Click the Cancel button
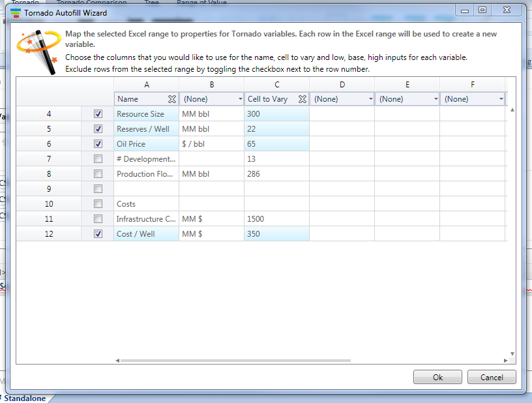The width and height of the screenshot is (532, 403). coord(492,377)
